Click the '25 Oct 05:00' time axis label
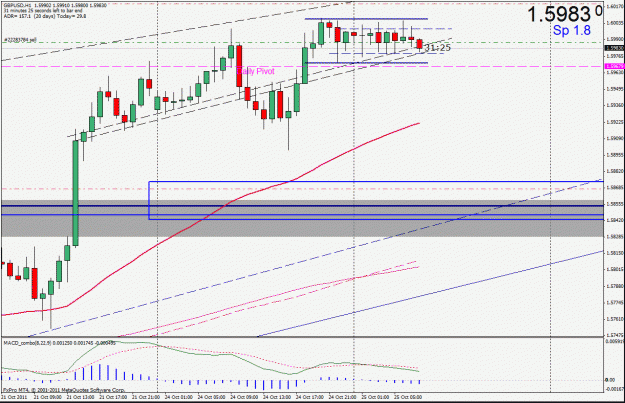The height and width of the screenshot is (403, 625). coord(408,397)
